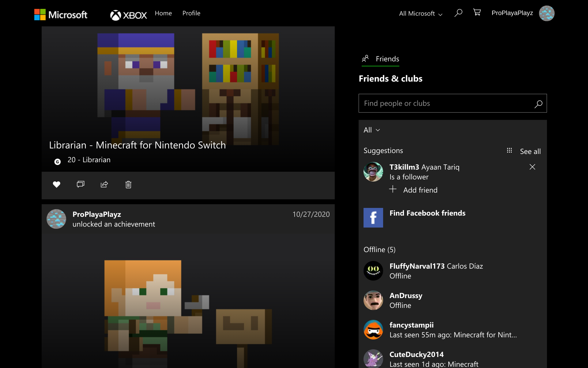This screenshot has width=588, height=368.
Task: Open the Profile menu item
Action: (191, 13)
